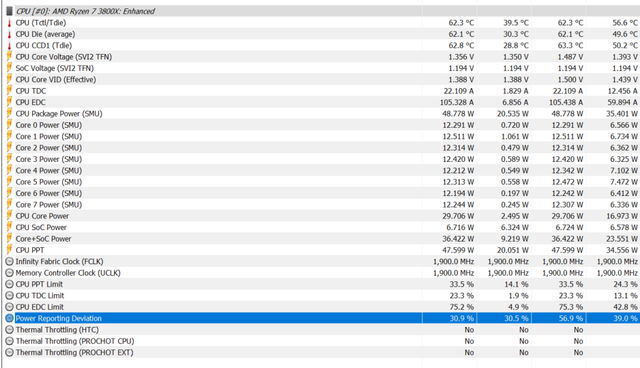
Task: Click the 29.706 W current core power value
Action: click(x=458, y=216)
